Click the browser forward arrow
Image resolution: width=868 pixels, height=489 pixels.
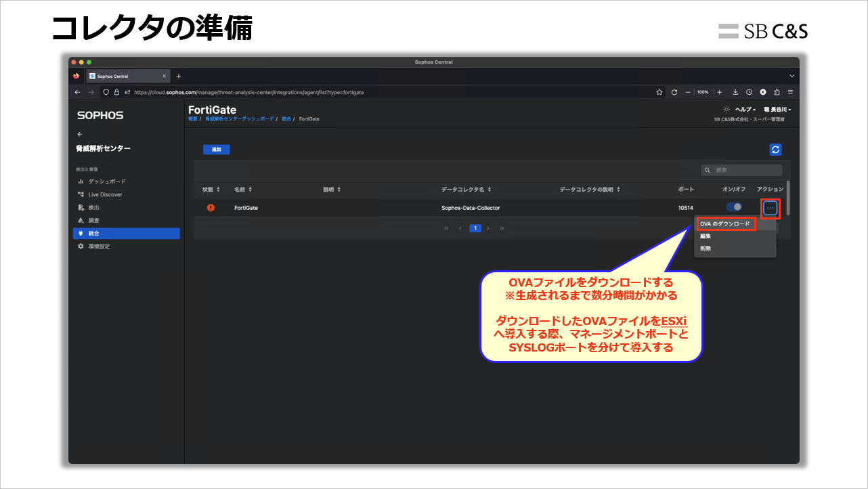point(91,92)
